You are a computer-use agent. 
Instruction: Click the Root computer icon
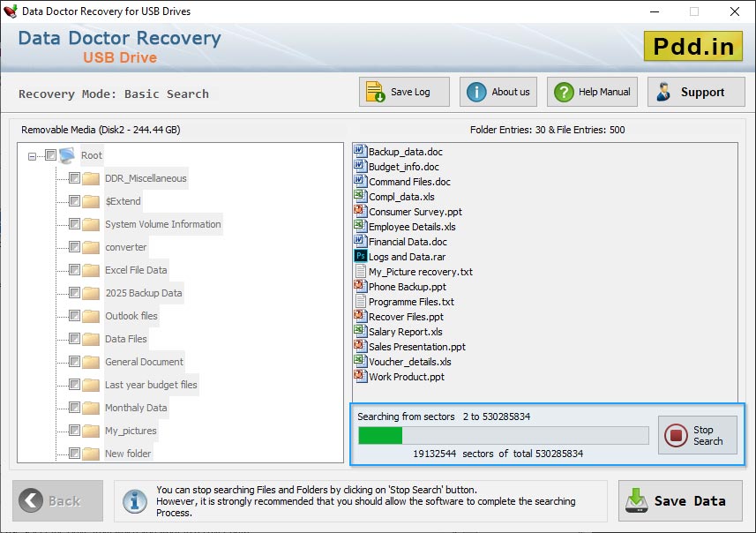tap(67, 155)
